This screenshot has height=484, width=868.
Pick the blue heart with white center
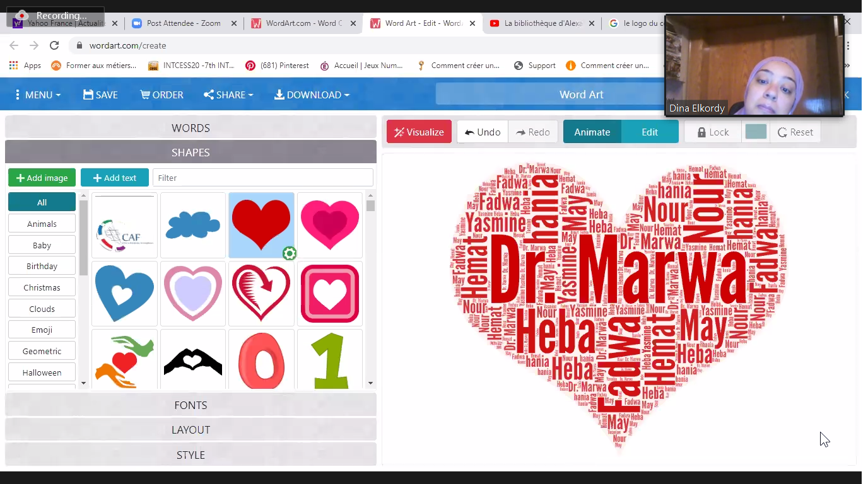[124, 293]
